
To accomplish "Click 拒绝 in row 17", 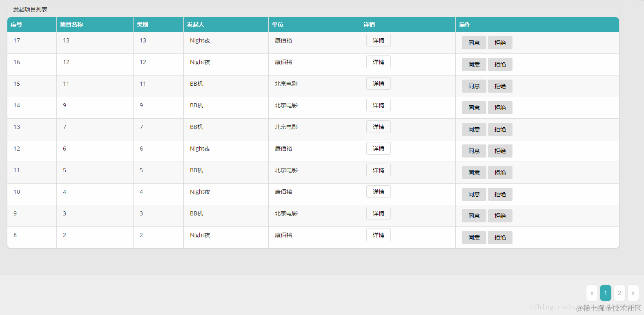I will 500,43.
